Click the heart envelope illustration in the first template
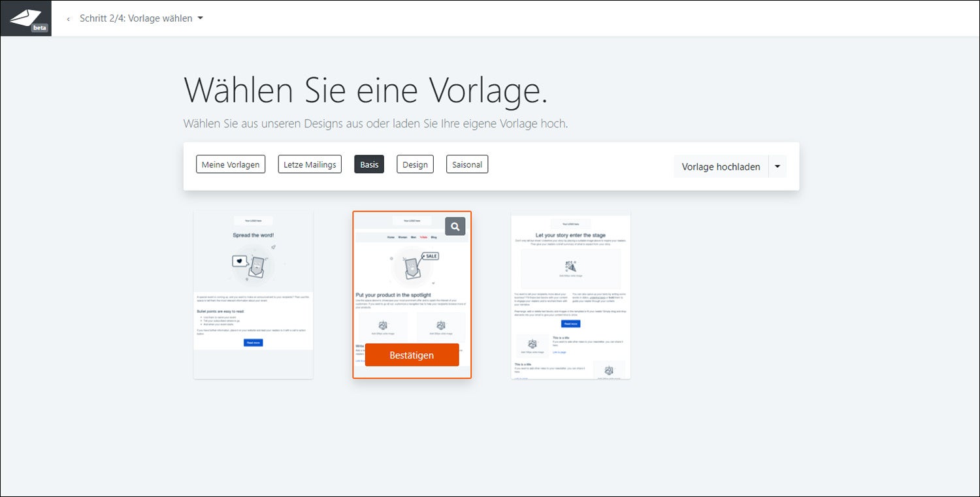This screenshot has width=980, height=497. [249, 264]
